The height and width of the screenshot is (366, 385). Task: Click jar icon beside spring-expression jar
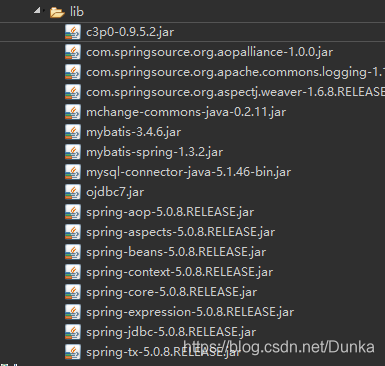73,312
